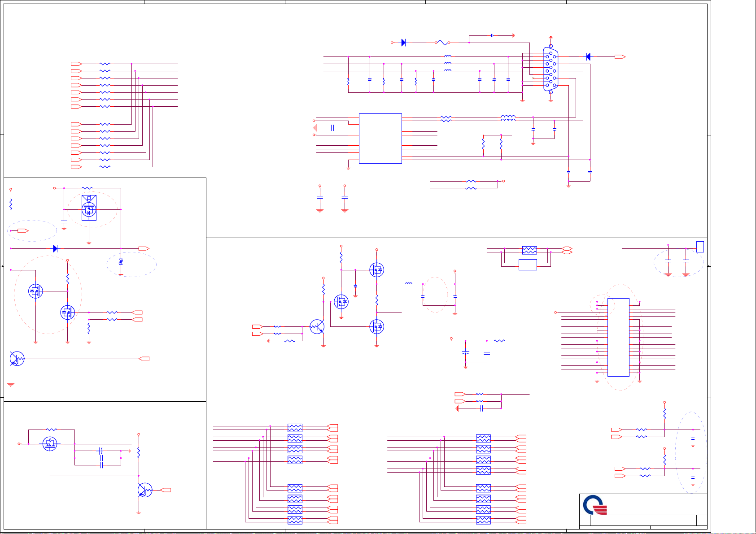Click the P-channel MOSFET in the bottom-left panel

50,444
